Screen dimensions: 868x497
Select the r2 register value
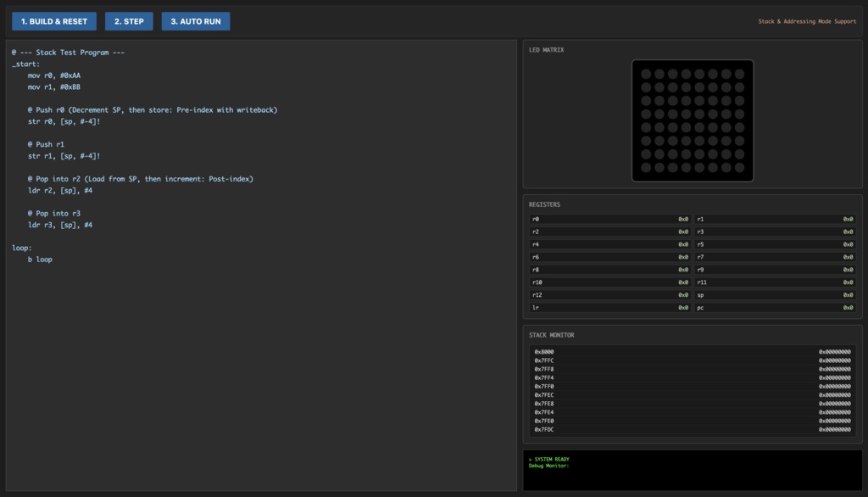coord(684,232)
